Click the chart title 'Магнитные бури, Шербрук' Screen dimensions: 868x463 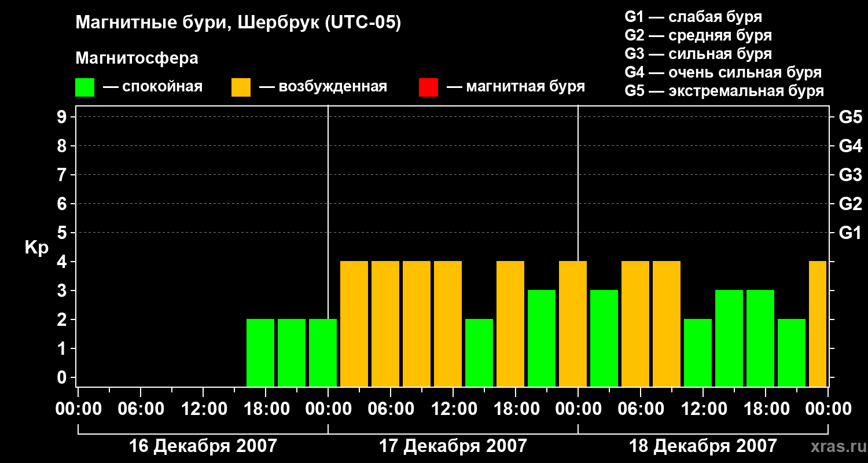[x=197, y=24]
